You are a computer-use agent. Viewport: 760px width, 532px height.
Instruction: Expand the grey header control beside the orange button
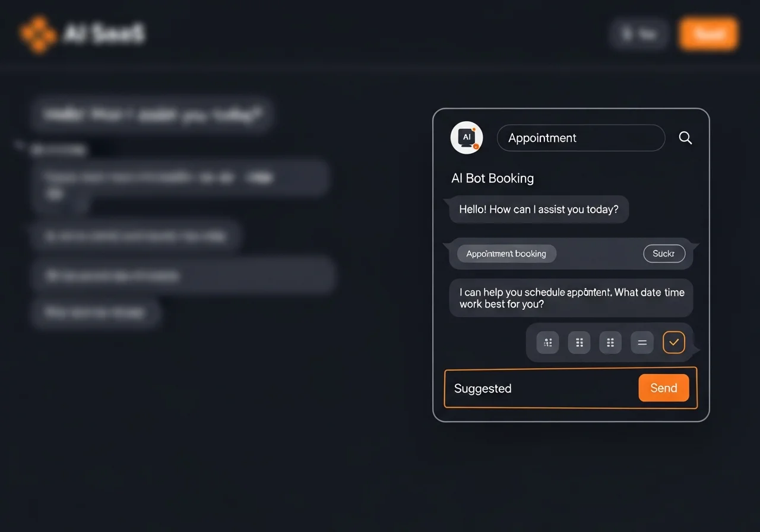tap(639, 34)
